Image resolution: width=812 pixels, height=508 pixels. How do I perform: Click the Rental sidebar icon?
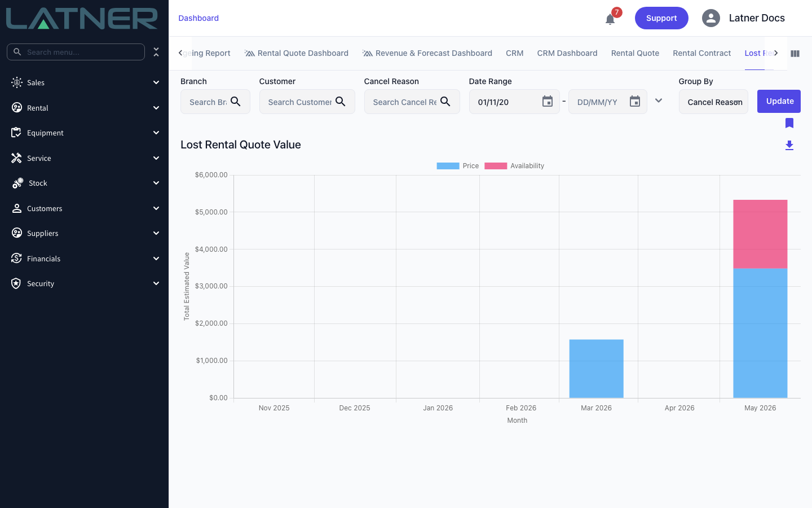coord(17,108)
